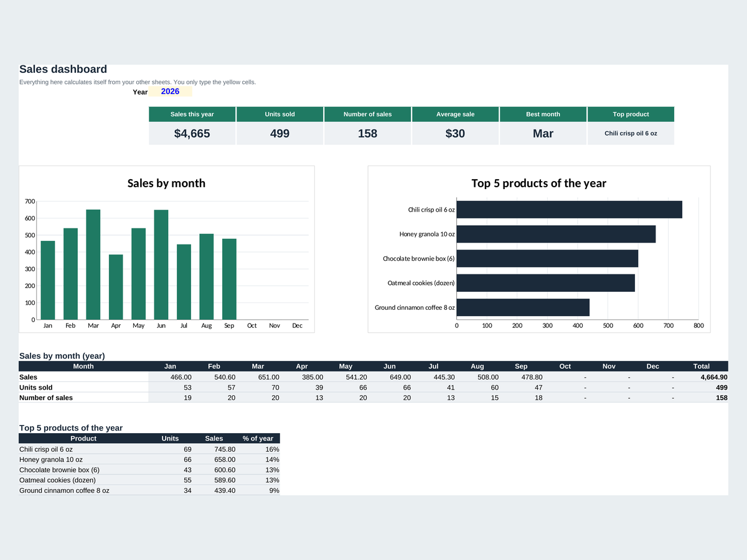The image size is (747, 560).
Task: Click the Chili crisp oil bar in products chart
Action: (x=570, y=210)
